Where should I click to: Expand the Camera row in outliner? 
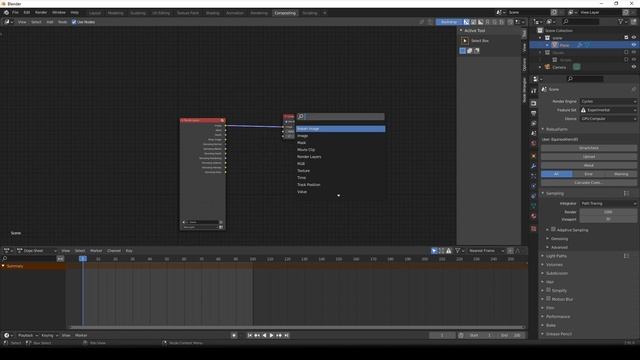click(540, 67)
